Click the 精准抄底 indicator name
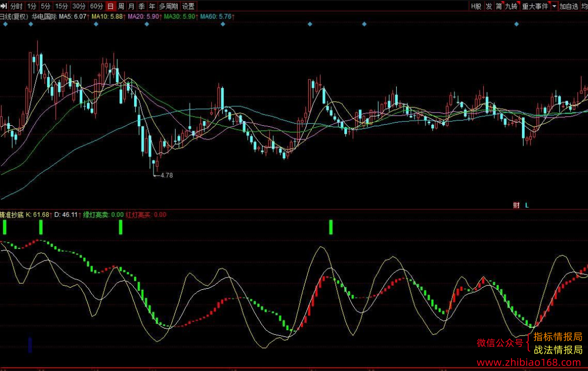Viewport: 588px width, 371px height. (12, 214)
